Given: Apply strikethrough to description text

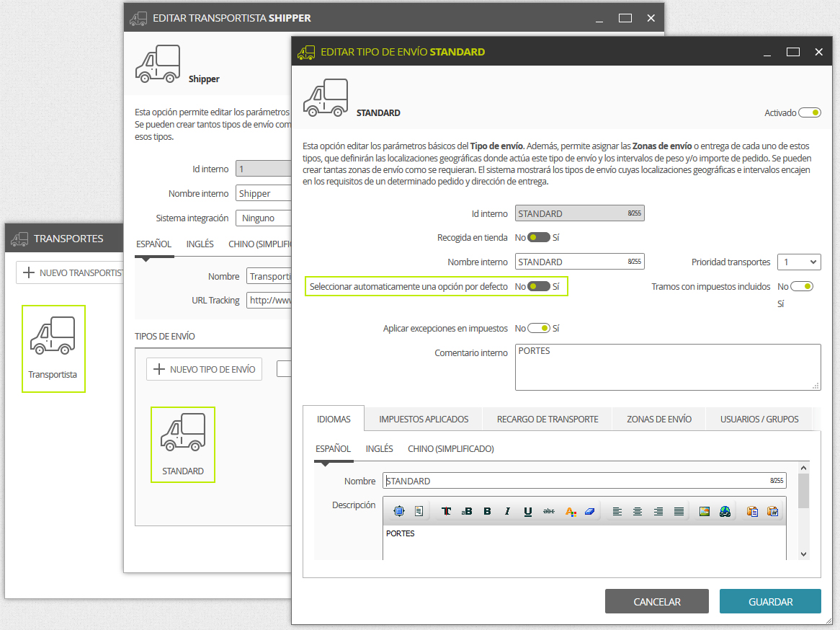Looking at the screenshot, I should 549,511.
